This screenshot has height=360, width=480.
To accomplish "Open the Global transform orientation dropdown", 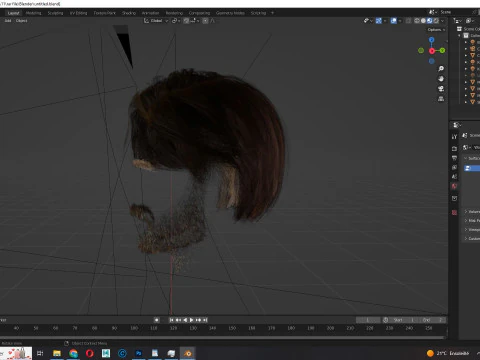I will [156, 21].
